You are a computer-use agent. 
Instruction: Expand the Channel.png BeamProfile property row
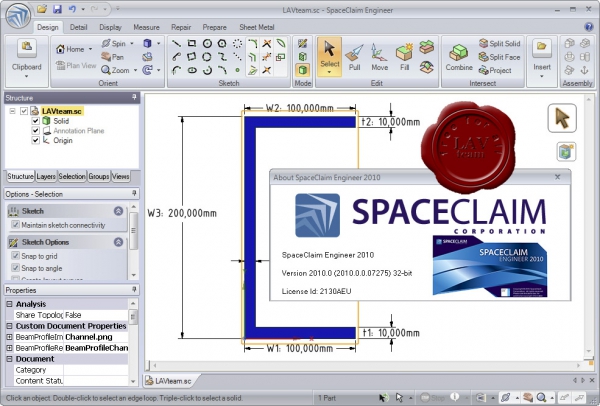point(9,337)
